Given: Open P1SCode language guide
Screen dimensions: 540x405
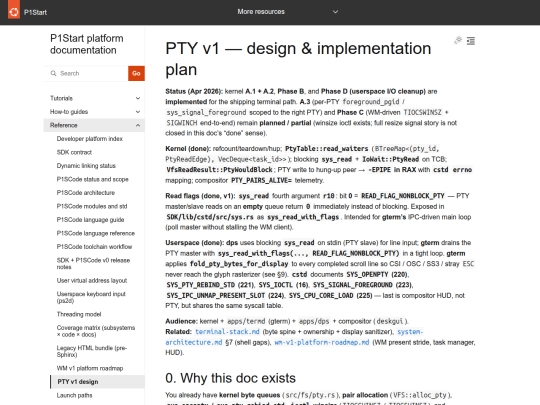Looking at the screenshot, I should point(90,220).
